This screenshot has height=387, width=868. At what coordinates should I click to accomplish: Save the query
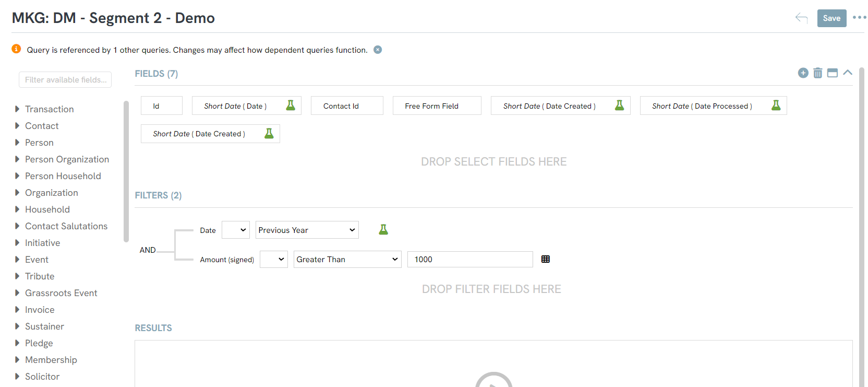pyautogui.click(x=831, y=18)
